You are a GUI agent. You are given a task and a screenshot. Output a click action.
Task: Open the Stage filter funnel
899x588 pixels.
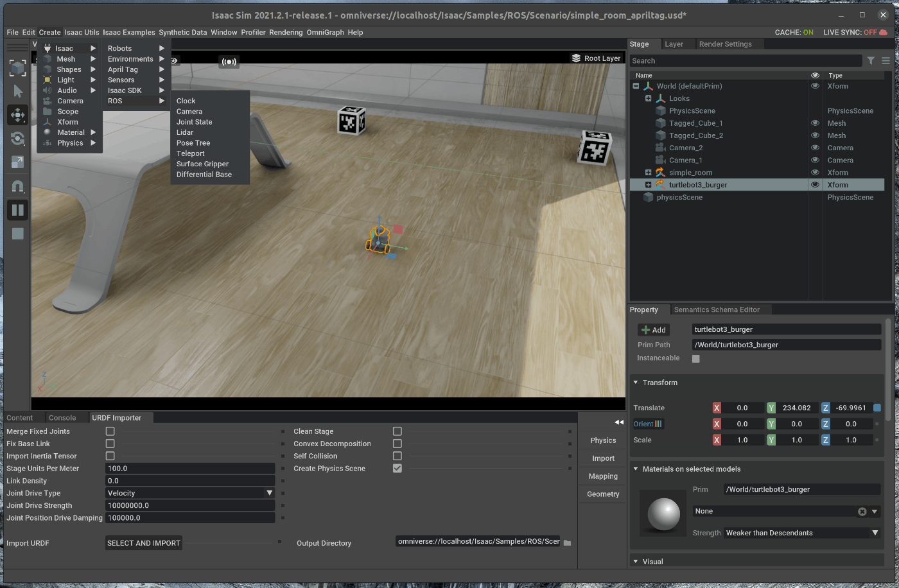(x=871, y=60)
